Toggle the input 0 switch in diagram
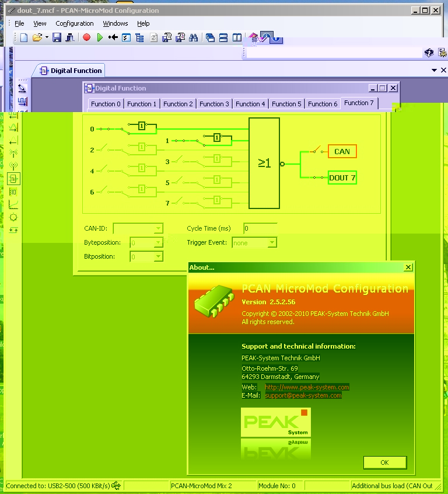The width and height of the screenshot is (448, 494). tap(104, 129)
